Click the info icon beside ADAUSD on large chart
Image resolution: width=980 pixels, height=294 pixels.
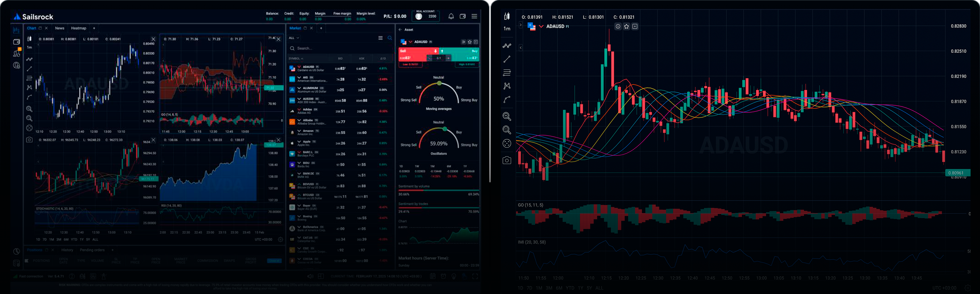[x=618, y=26]
